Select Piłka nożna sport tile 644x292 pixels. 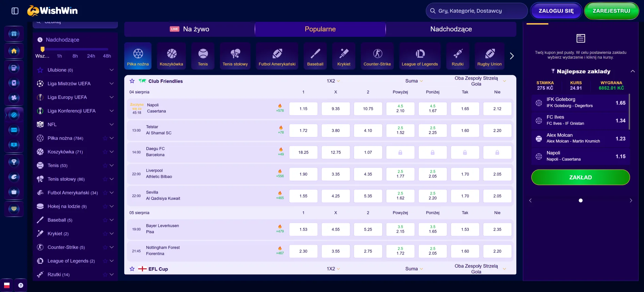138,56
